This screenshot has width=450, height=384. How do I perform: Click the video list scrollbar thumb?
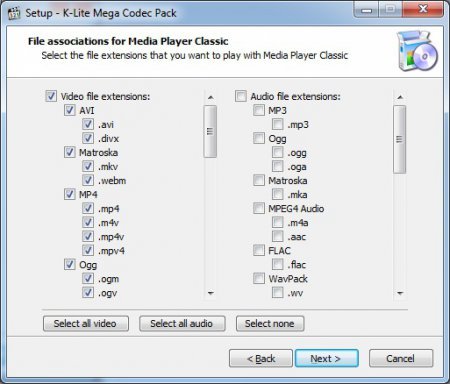pos(210,131)
